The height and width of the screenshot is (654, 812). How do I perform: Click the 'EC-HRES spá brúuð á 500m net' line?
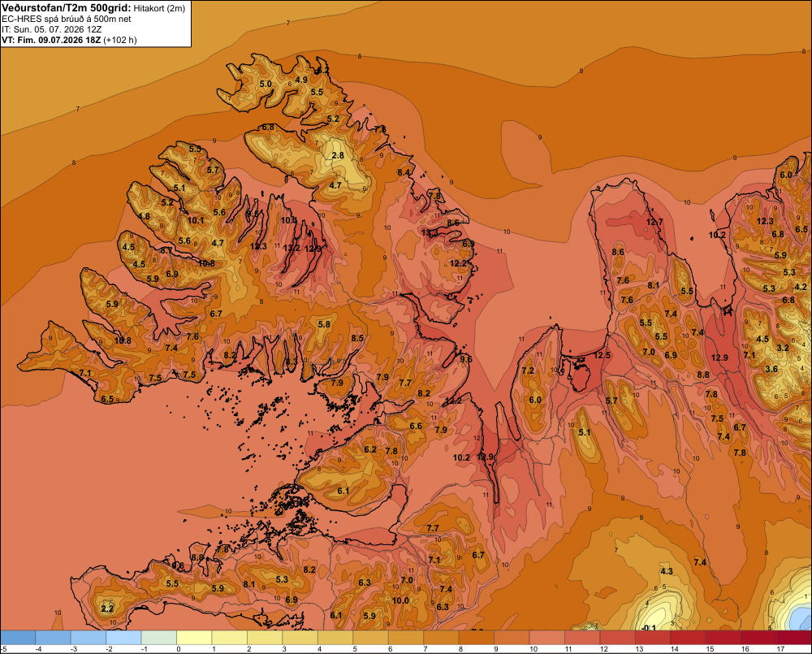[67, 19]
